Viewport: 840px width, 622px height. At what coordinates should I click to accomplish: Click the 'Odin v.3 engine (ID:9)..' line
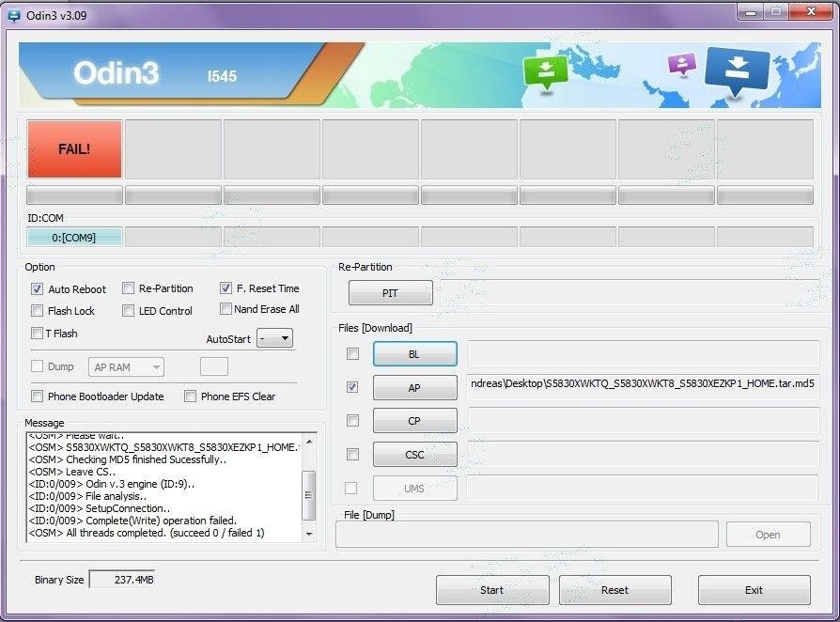click(x=112, y=484)
